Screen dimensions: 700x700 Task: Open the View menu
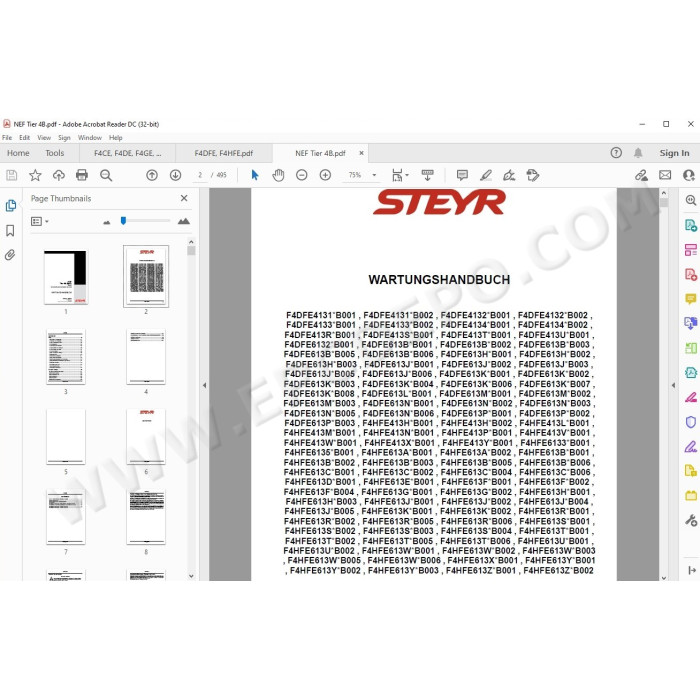(x=44, y=138)
